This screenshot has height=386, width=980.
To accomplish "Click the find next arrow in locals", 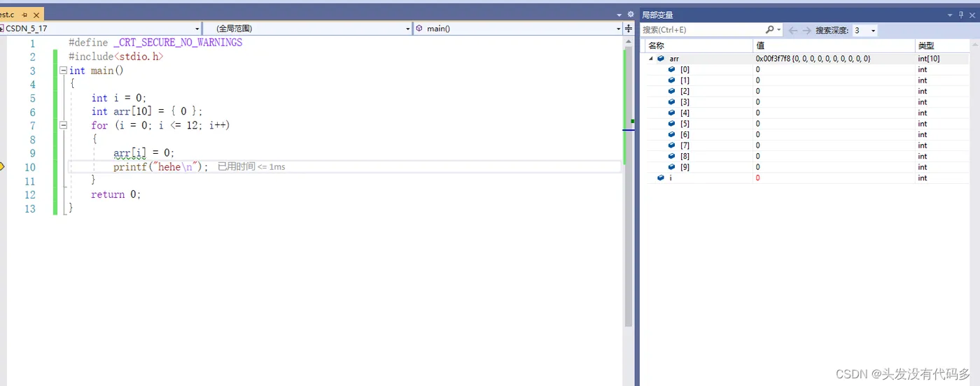I will [x=806, y=30].
